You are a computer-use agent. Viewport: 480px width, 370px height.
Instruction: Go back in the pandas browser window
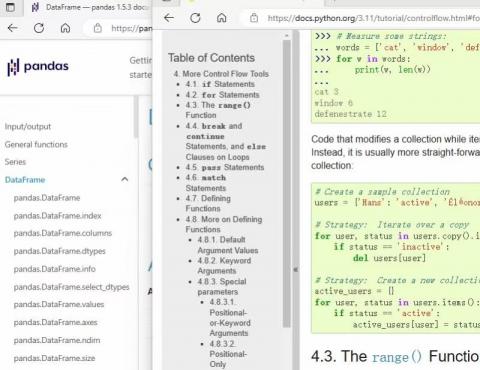click(x=13, y=28)
